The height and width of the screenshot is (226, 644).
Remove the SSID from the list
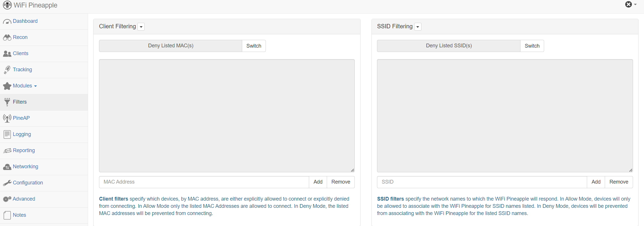click(x=619, y=182)
